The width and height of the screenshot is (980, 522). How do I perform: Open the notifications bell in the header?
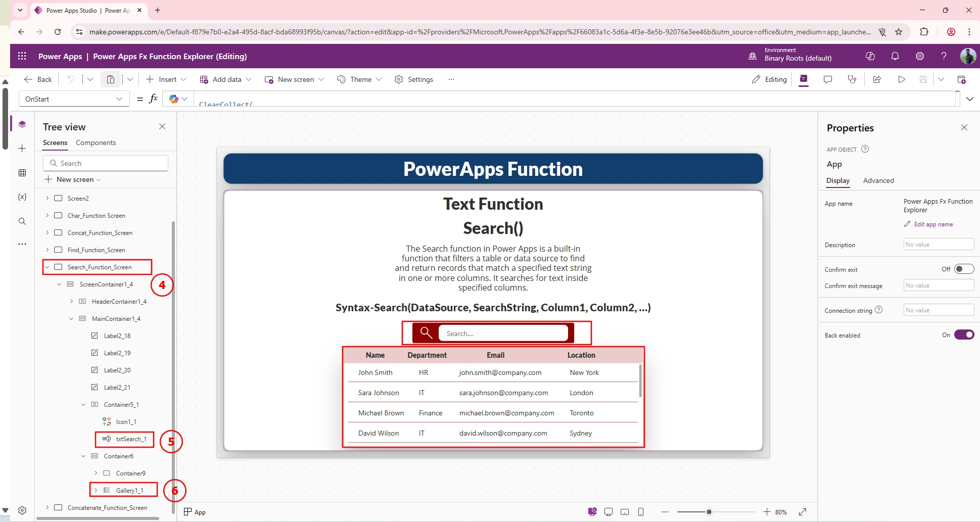point(895,56)
